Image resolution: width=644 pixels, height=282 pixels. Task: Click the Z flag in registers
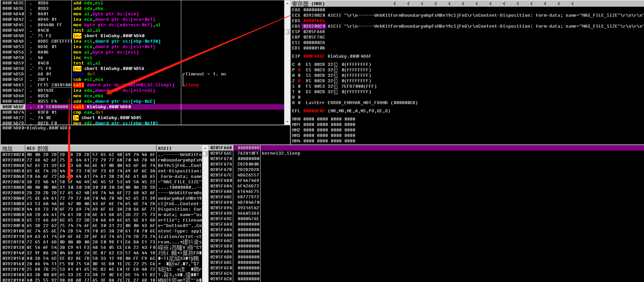pos(296,81)
